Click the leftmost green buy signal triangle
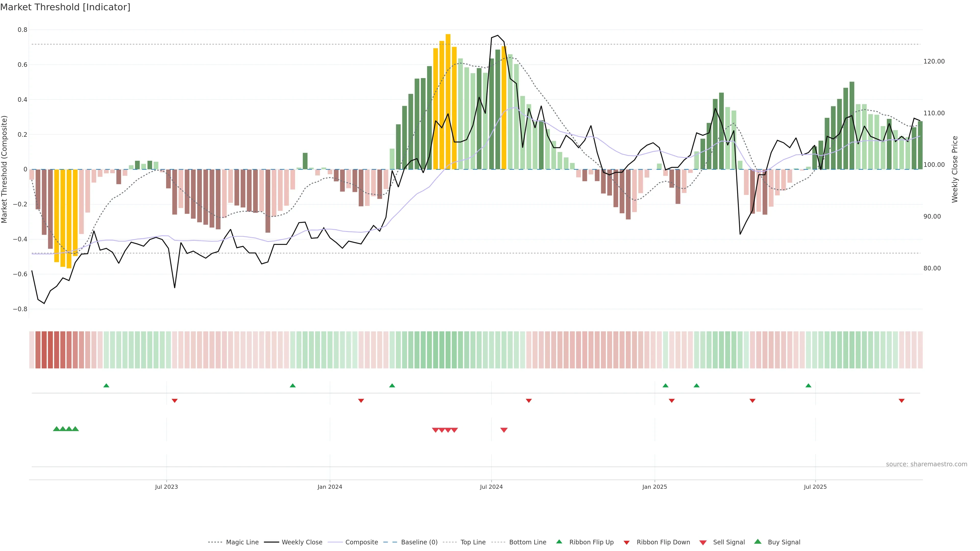The width and height of the screenshot is (980, 551). click(56, 429)
